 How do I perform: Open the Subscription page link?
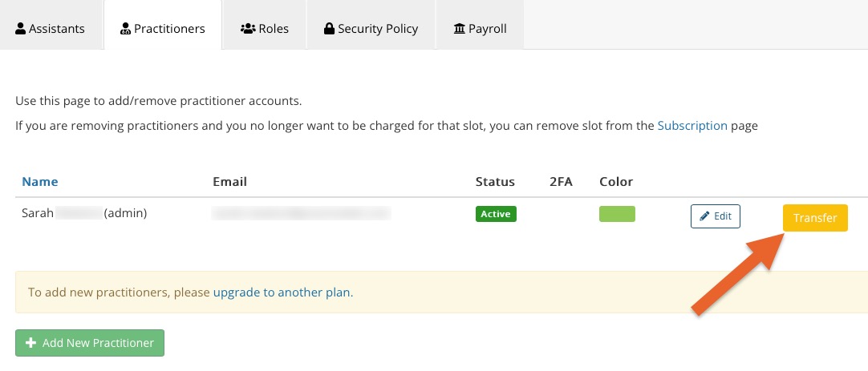pos(692,126)
